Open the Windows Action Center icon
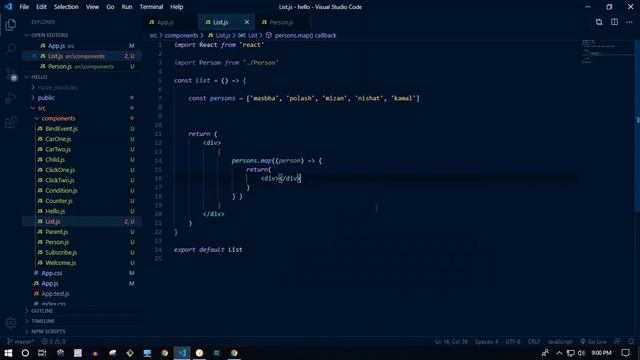The image size is (640, 360). point(626,353)
